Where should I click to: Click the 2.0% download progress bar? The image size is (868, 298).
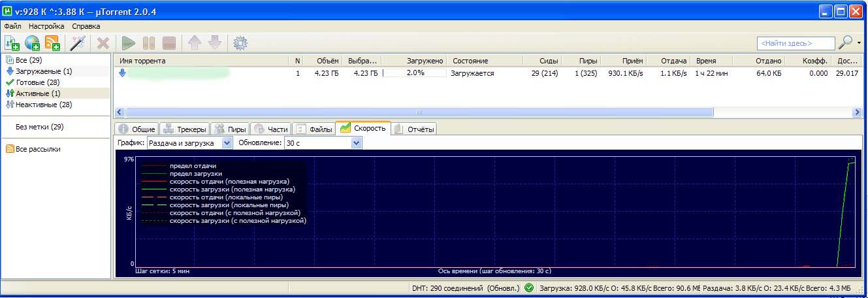(414, 73)
